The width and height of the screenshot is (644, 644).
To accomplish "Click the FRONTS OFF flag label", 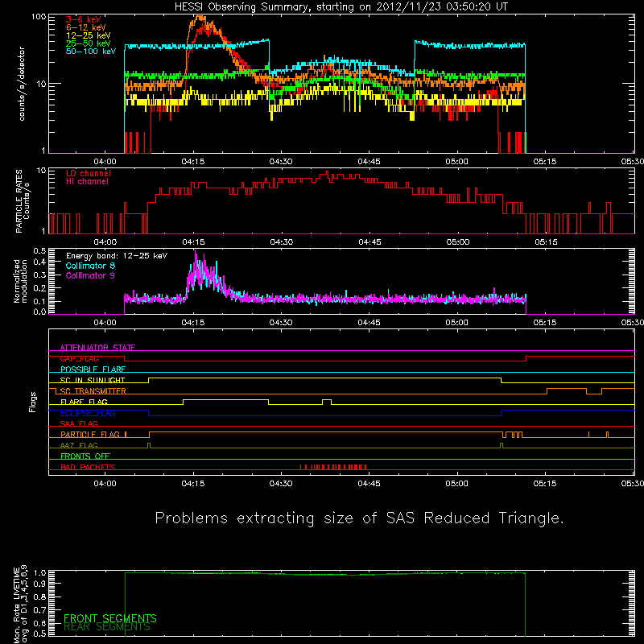I will click(85, 456).
